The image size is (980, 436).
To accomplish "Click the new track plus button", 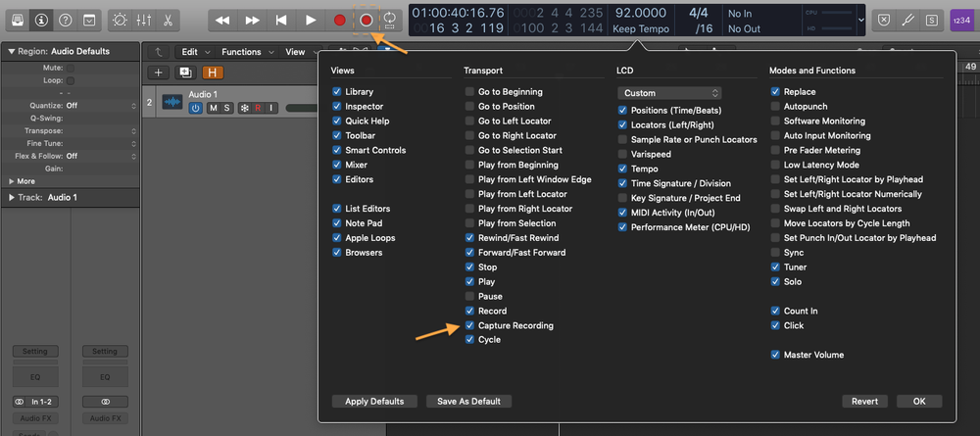I will (x=158, y=73).
